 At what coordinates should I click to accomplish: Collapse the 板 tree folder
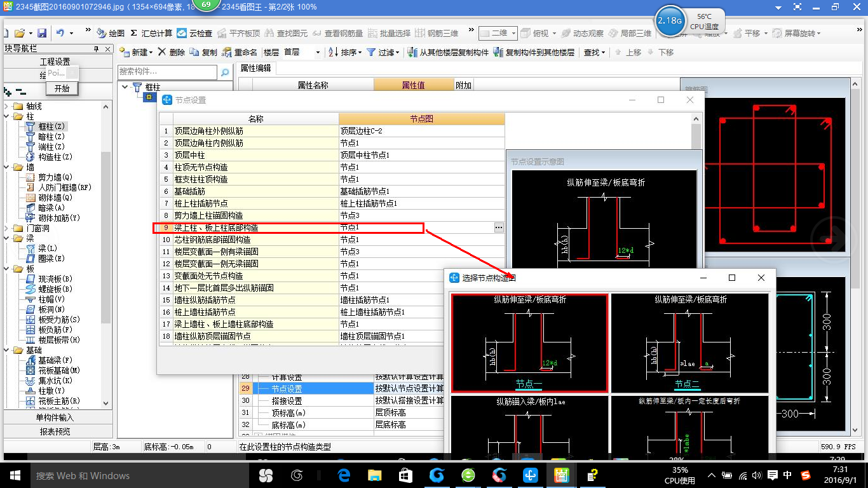(7, 269)
